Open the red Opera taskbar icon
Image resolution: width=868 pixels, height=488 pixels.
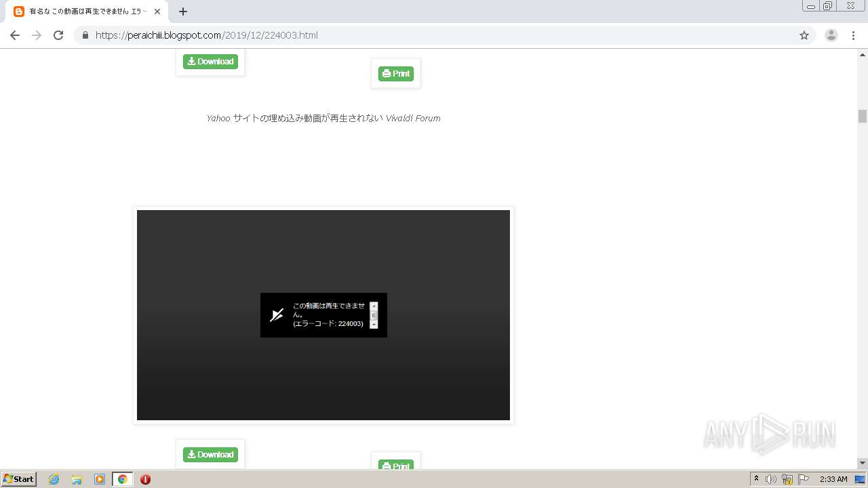(x=145, y=479)
